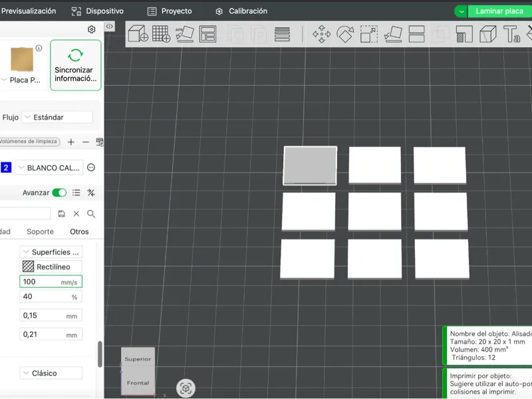The width and height of the screenshot is (532, 399).
Task: Click the selected gray square object
Action: (x=310, y=166)
